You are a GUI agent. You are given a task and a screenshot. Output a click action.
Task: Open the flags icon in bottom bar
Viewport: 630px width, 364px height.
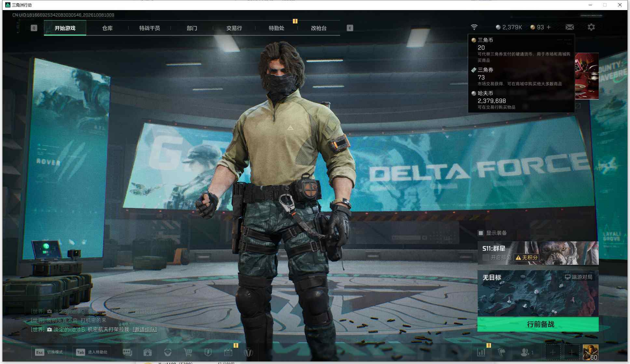coord(501,352)
